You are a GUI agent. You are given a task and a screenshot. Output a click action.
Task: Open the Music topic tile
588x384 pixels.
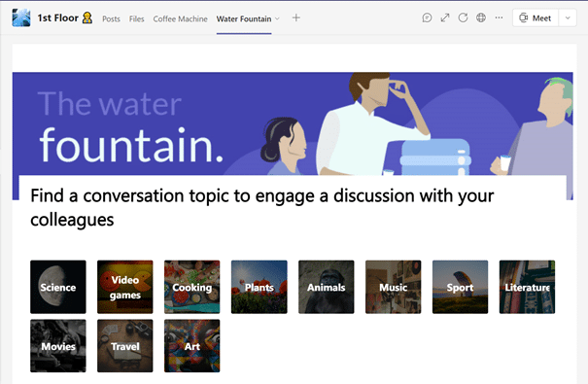tap(394, 287)
